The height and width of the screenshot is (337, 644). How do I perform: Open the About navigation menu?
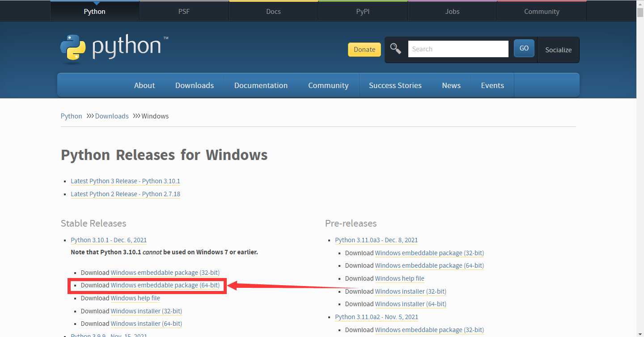point(144,85)
